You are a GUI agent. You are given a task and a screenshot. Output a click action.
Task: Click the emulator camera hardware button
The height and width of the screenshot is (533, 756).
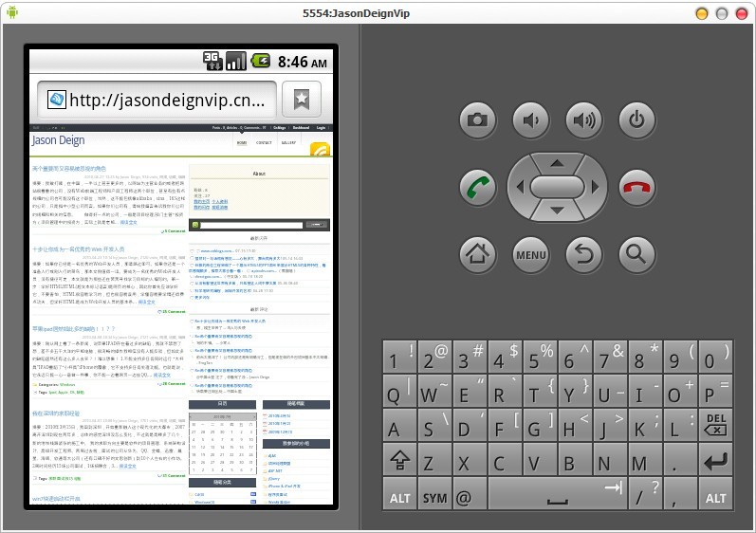tap(477, 119)
